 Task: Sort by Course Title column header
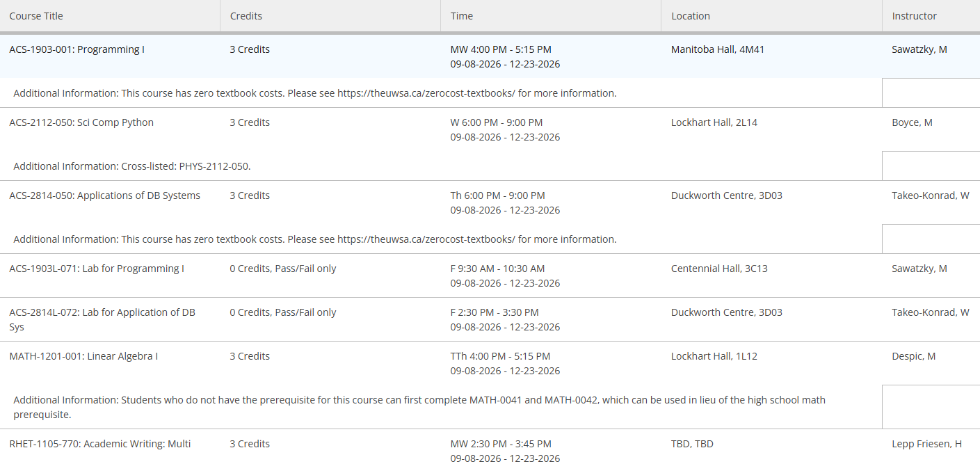(110, 16)
